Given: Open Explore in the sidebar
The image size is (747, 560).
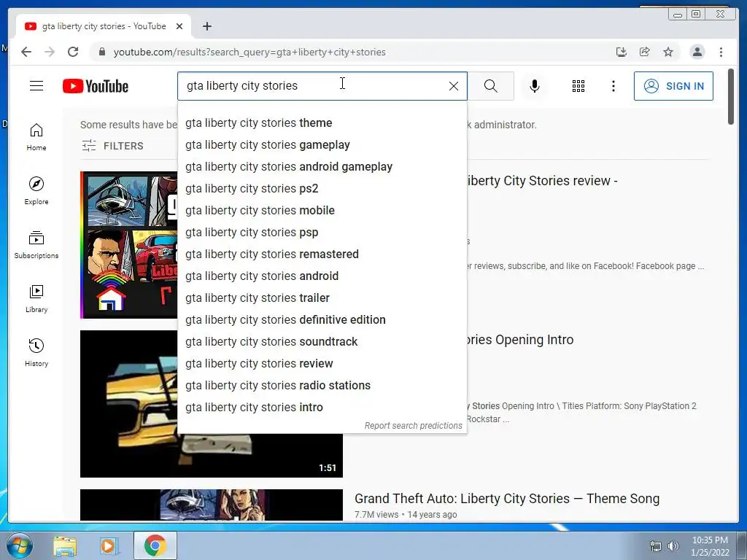Looking at the screenshot, I should coord(36,190).
